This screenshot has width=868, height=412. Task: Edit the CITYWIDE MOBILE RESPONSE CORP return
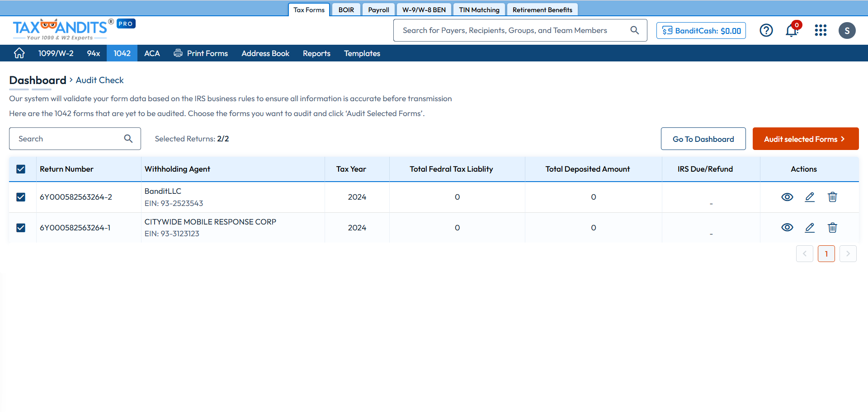[810, 228]
